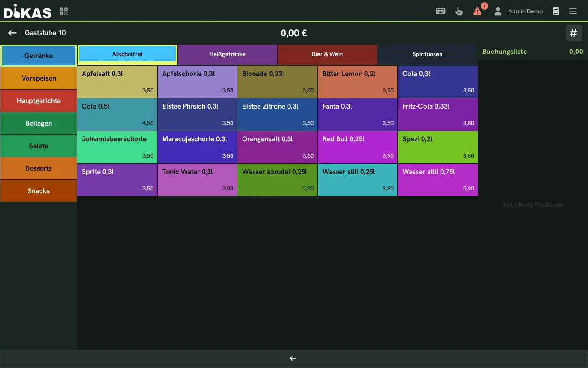Add Tonic Water 0,2l

[x=198, y=180]
